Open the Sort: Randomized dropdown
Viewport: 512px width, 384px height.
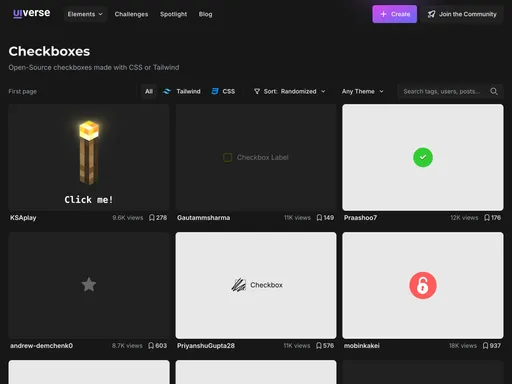(289, 91)
